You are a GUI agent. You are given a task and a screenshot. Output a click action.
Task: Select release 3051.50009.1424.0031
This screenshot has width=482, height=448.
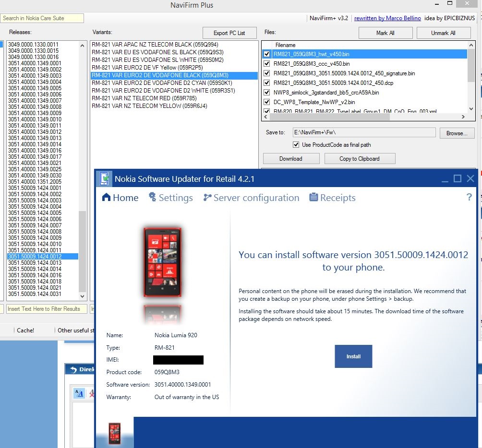click(43, 294)
